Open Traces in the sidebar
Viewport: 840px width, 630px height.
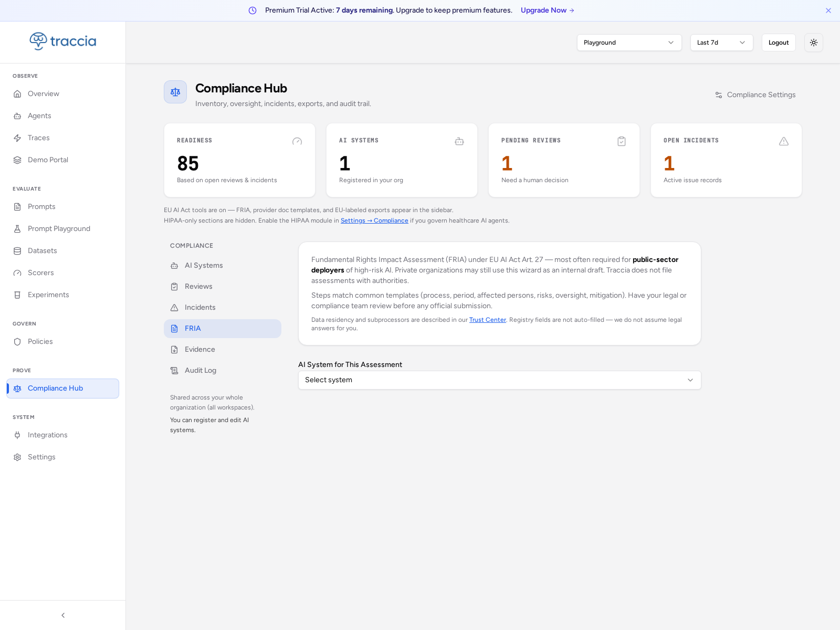[x=63, y=138]
